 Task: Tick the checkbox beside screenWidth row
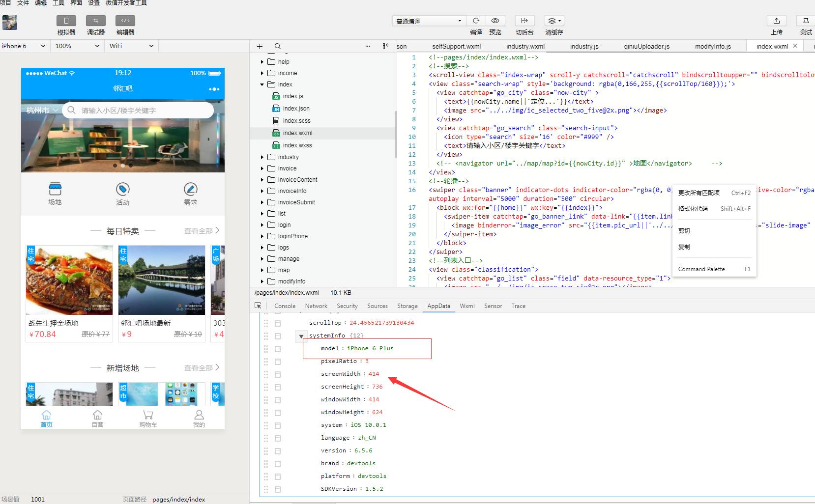(x=277, y=374)
